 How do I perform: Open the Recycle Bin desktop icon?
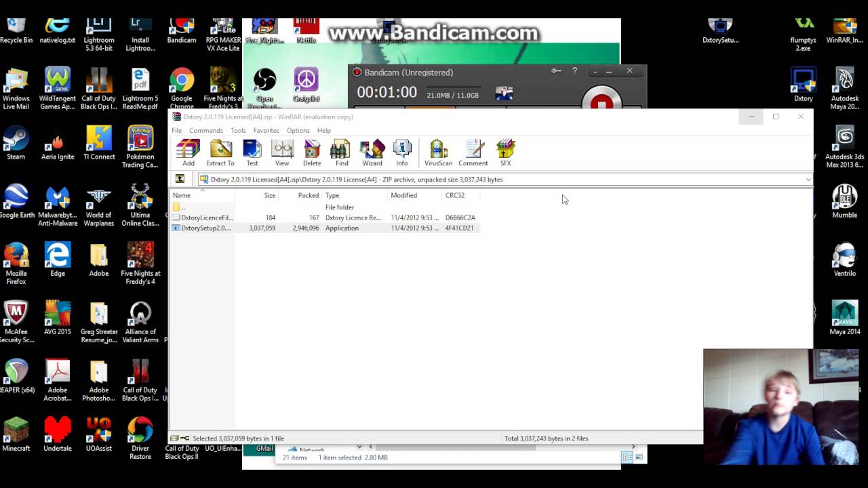coord(16,31)
